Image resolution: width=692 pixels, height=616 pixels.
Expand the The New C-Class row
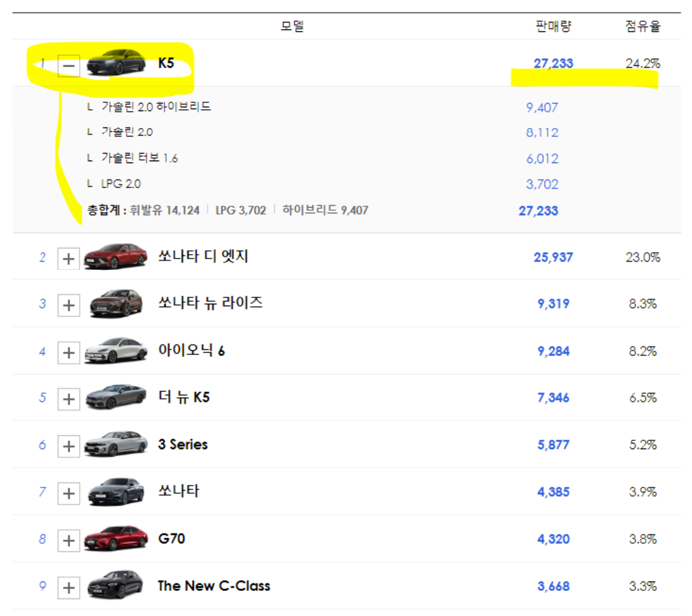click(69, 587)
